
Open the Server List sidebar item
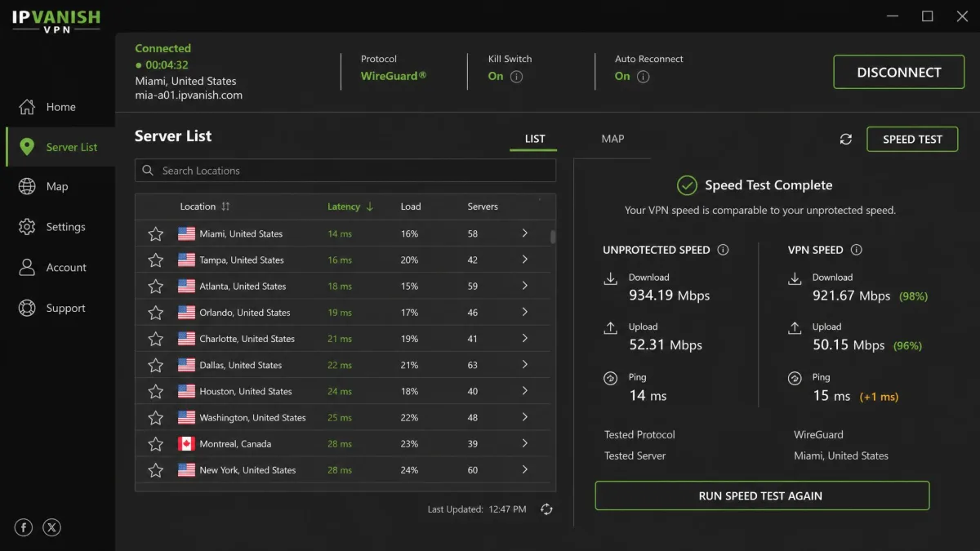coord(60,147)
